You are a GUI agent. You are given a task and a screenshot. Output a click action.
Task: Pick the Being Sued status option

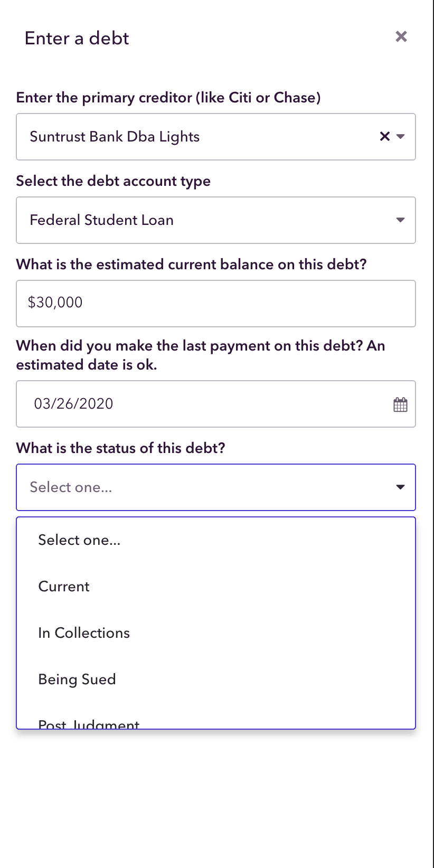click(x=216, y=680)
